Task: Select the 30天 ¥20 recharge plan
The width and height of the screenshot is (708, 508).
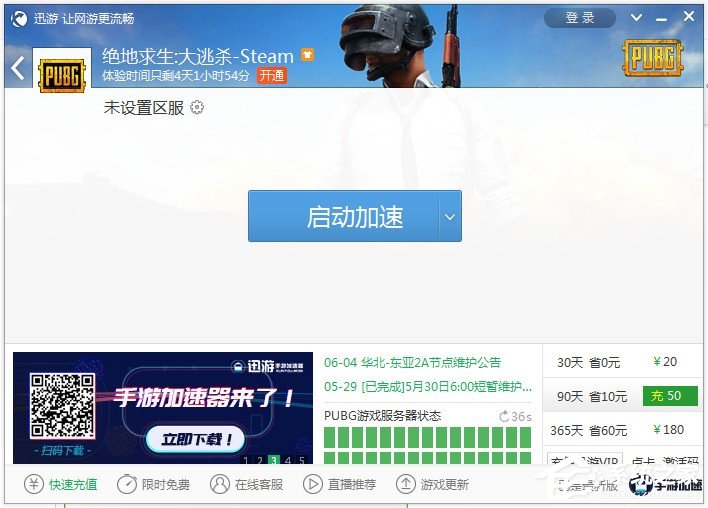Action: pyautogui.click(x=623, y=362)
